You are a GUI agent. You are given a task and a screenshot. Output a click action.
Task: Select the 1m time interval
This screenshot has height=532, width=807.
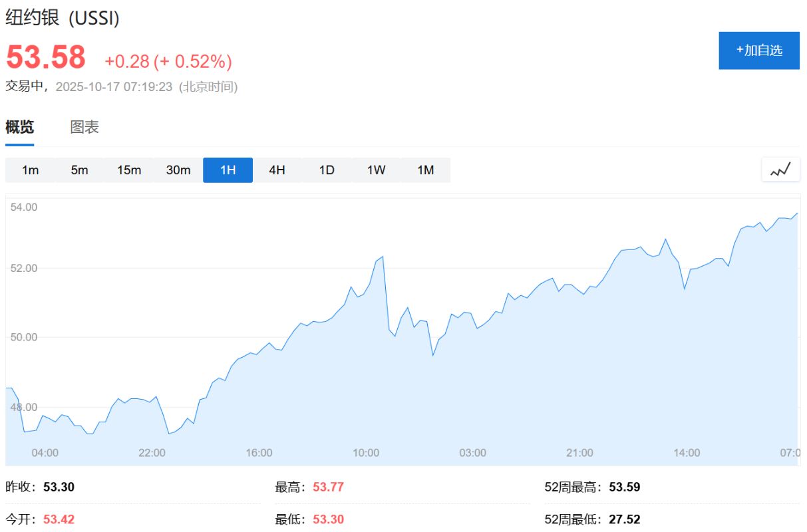coord(30,170)
